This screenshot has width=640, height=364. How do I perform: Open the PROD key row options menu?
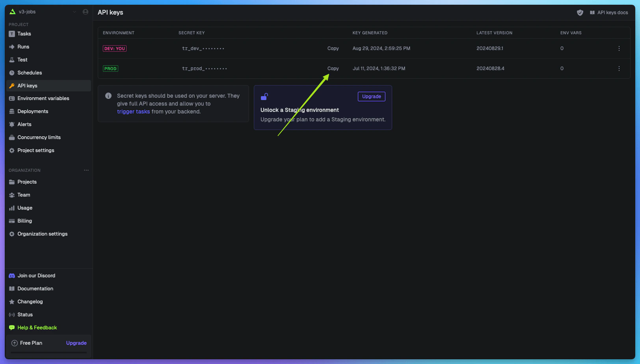click(619, 68)
